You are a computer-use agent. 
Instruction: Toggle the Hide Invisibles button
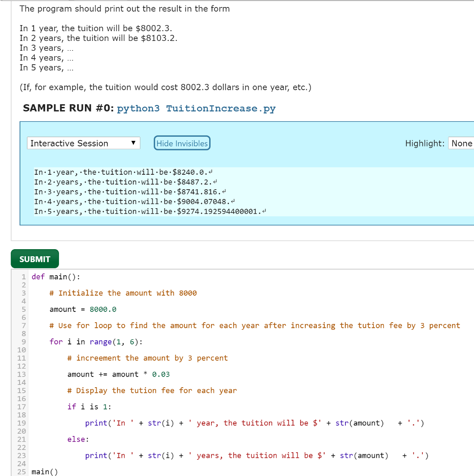click(182, 143)
